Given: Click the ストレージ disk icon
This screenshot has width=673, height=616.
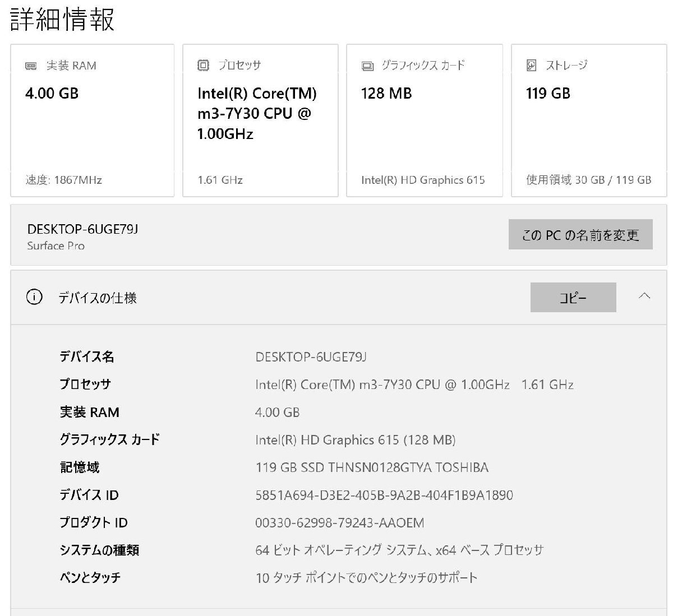Looking at the screenshot, I should pos(530,65).
